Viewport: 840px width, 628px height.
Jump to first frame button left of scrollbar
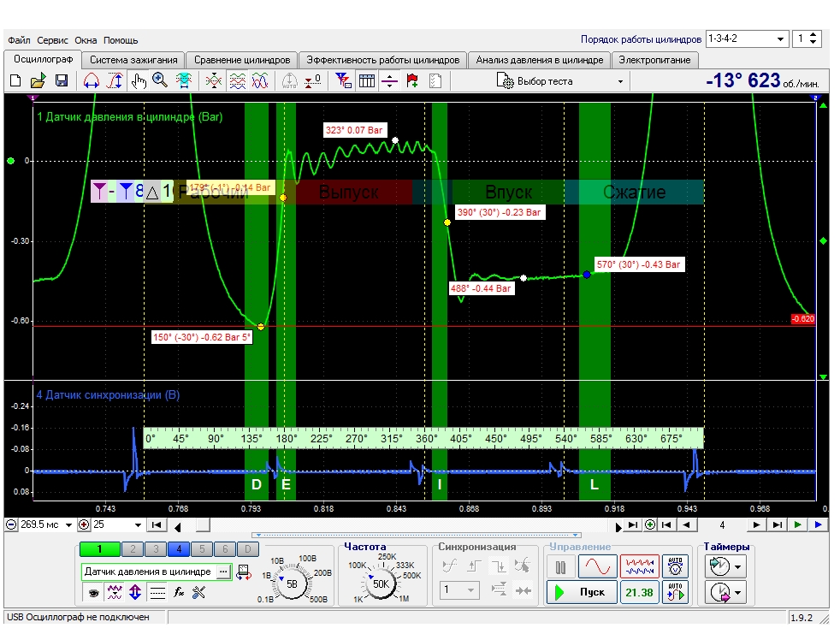tap(157, 525)
